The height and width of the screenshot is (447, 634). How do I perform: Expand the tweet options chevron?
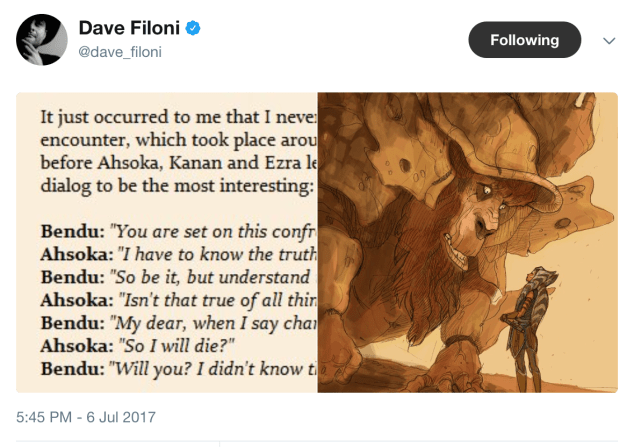point(609,40)
